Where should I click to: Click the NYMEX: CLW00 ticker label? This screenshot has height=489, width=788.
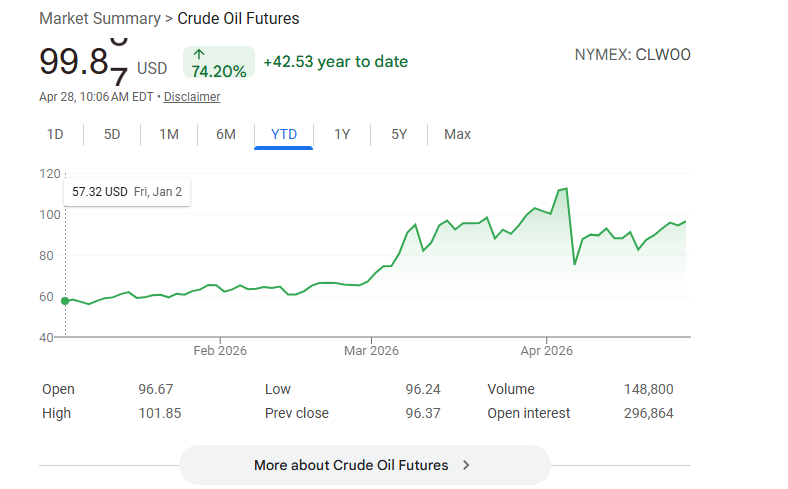[632, 55]
